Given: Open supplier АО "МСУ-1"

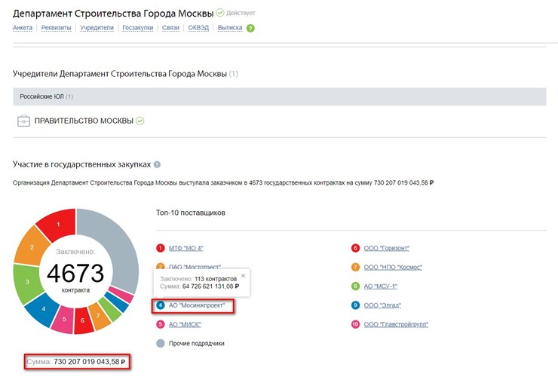Looking at the screenshot, I should coord(381,286).
